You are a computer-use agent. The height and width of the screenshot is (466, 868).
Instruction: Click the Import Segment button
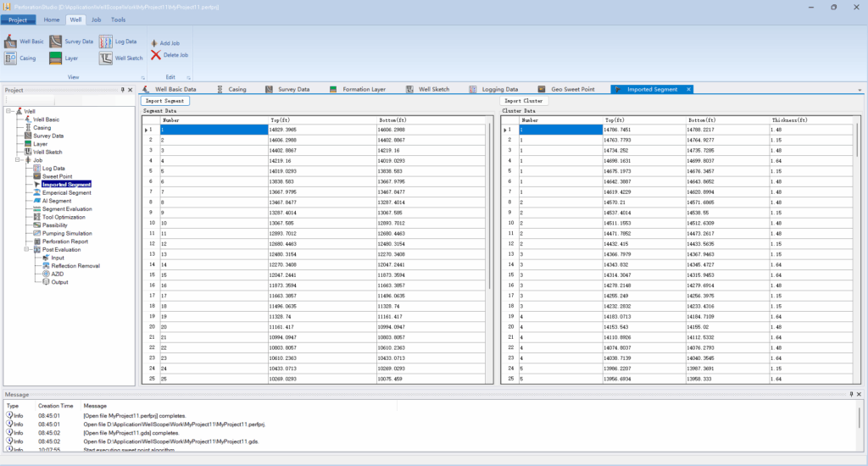[x=165, y=101]
